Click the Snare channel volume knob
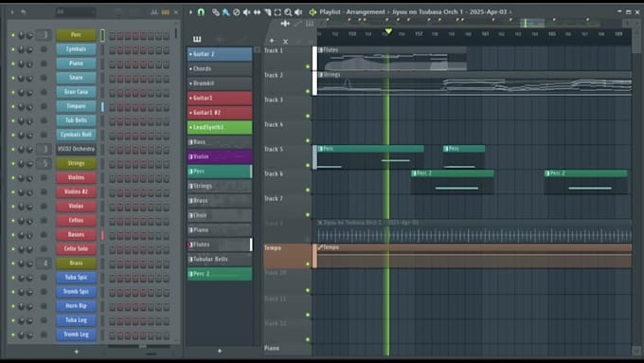Screen dimensions: 644x363 [29, 78]
